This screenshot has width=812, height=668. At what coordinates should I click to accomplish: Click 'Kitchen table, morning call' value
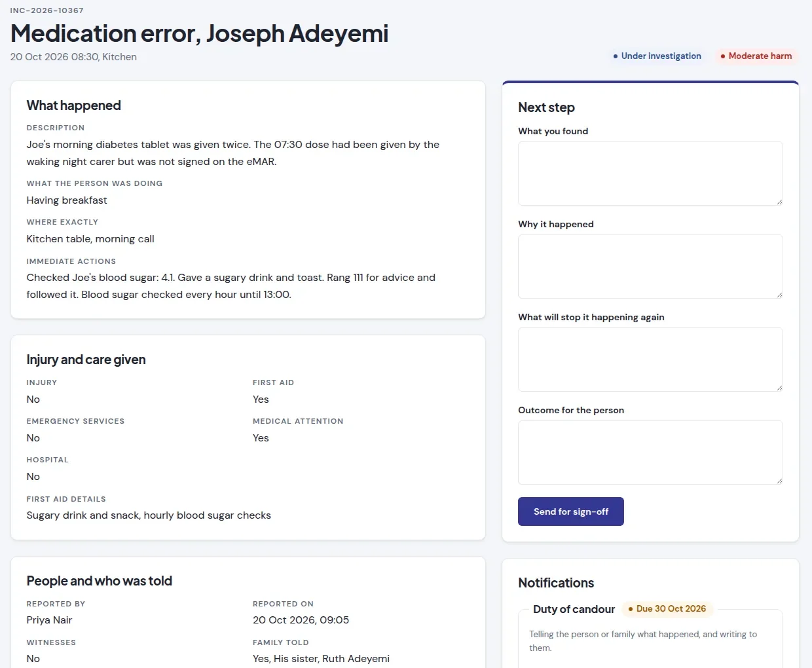pyautogui.click(x=90, y=239)
